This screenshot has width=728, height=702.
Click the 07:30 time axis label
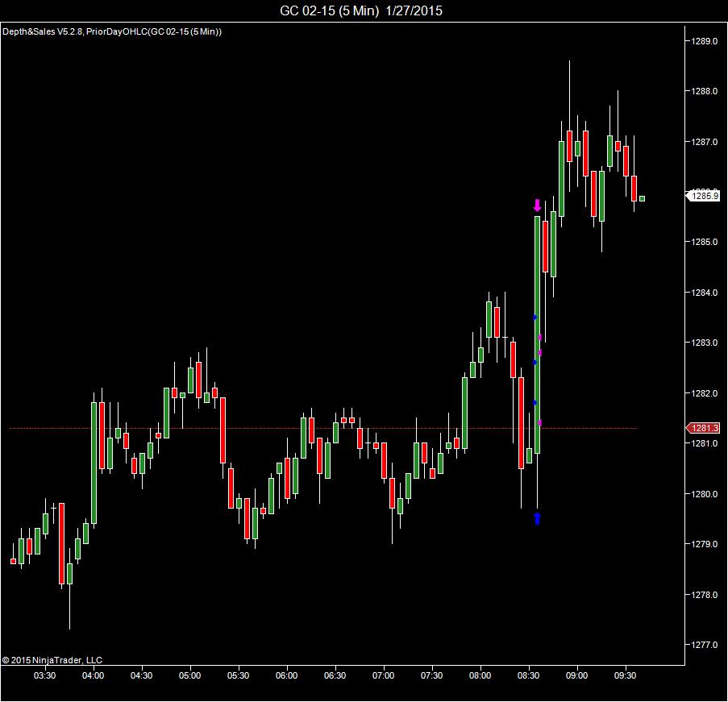[x=431, y=675]
